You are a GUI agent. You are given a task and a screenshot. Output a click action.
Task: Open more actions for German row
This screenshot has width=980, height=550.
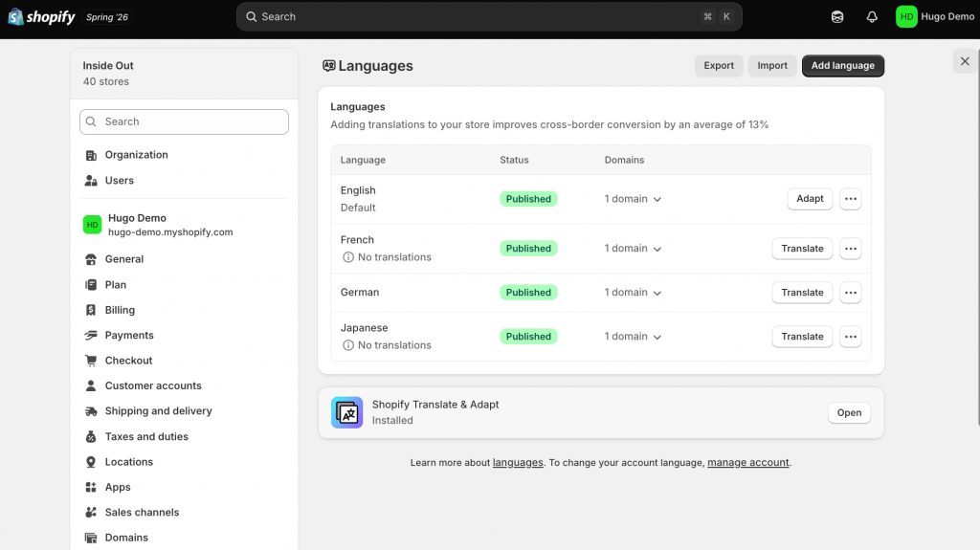[851, 293]
